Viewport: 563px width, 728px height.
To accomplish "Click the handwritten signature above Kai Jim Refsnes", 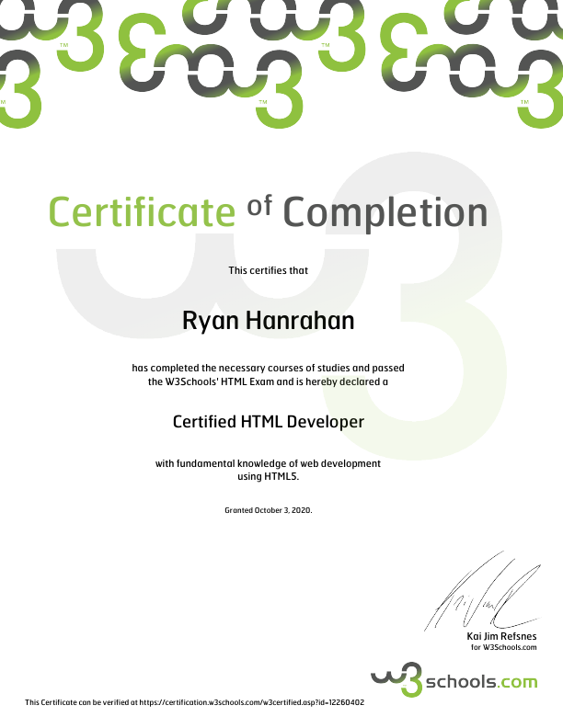I will [482, 590].
